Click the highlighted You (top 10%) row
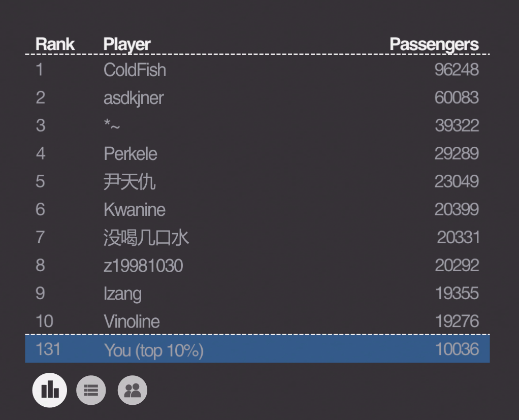Screen dimensions: 519x420 click(257, 349)
